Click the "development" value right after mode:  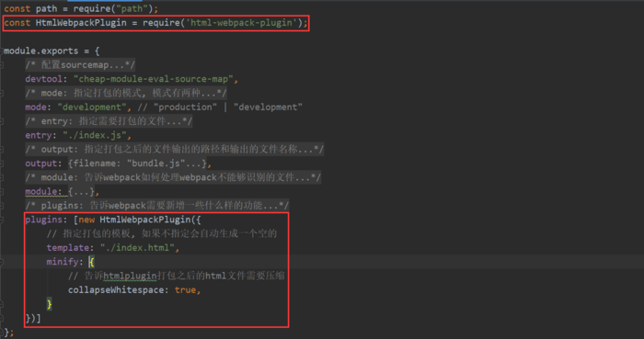[92, 107]
